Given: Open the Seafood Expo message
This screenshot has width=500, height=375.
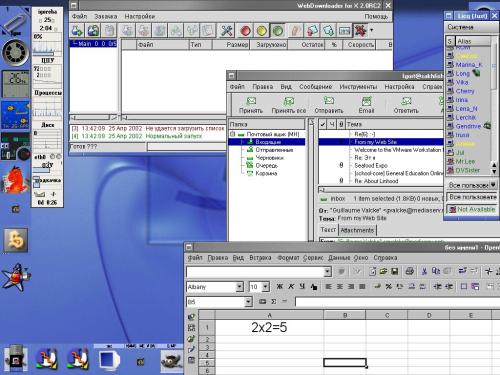Looking at the screenshot, I should (x=371, y=165).
